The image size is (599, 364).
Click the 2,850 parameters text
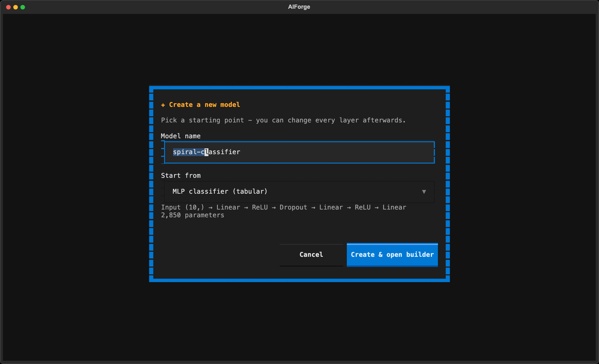(193, 215)
